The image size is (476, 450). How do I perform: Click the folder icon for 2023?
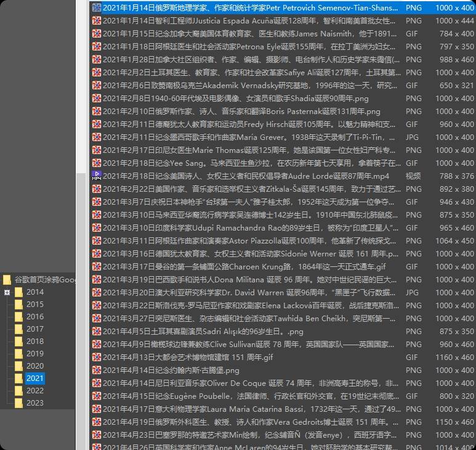tap(19, 403)
